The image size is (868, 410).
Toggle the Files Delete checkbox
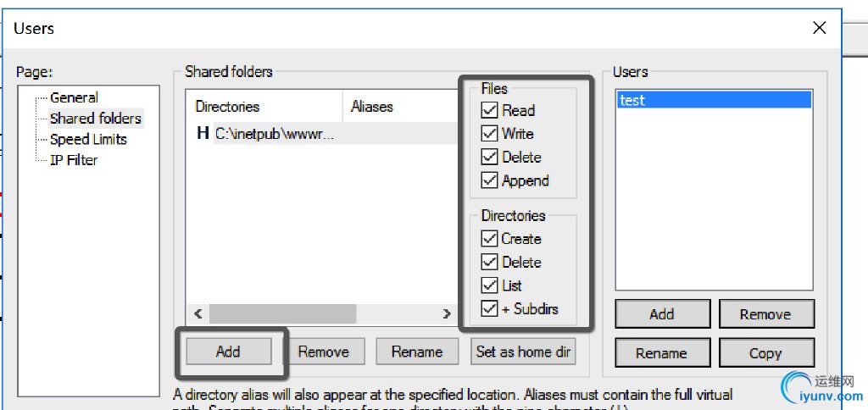(489, 158)
